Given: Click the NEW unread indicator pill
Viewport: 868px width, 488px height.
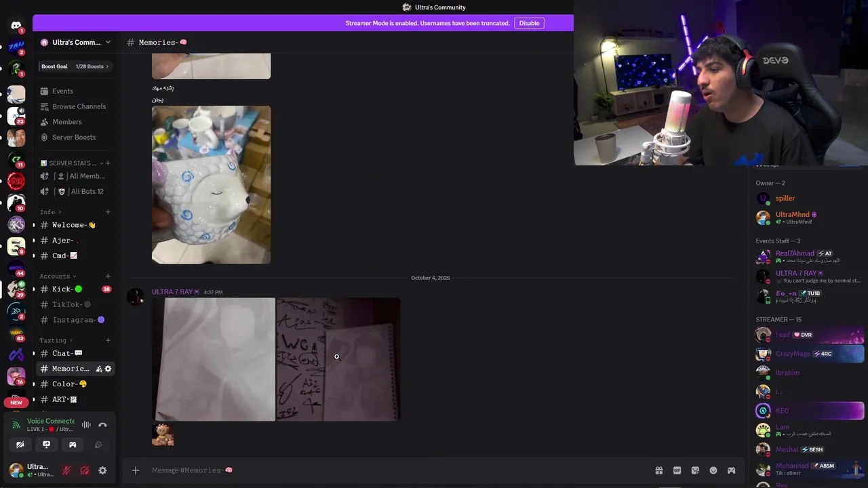Looking at the screenshot, I should point(16,403).
